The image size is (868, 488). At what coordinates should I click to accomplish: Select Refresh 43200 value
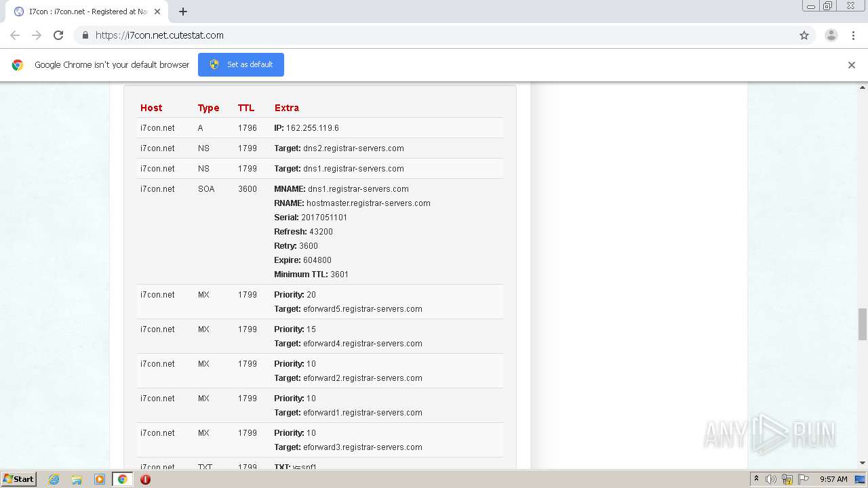(x=321, y=232)
